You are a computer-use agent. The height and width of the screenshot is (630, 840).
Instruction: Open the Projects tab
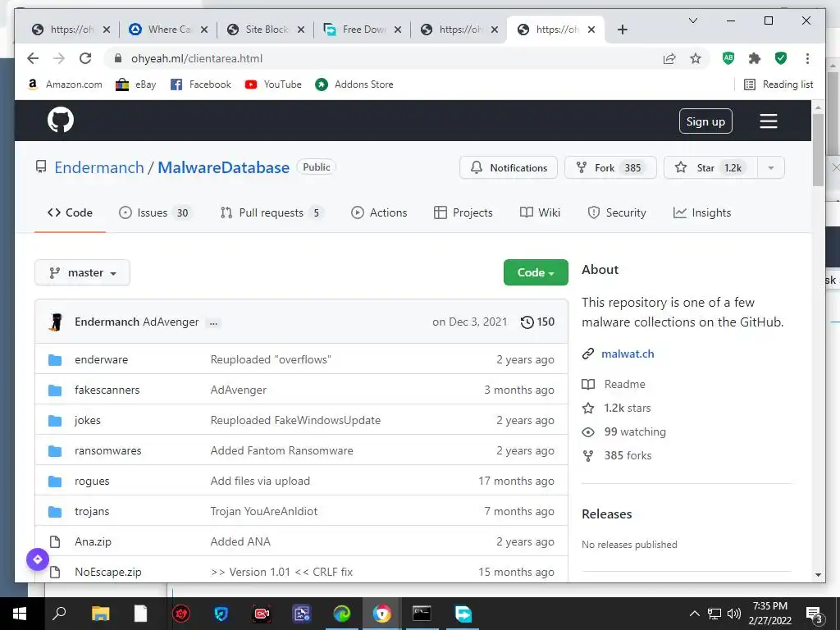(x=463, y=212)
